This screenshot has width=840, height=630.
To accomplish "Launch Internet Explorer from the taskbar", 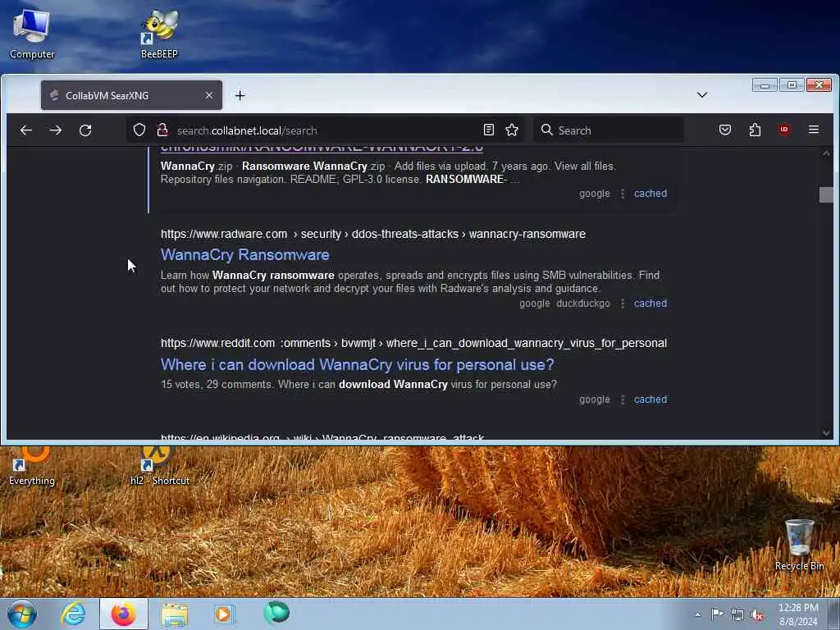I will click(73, 614).
